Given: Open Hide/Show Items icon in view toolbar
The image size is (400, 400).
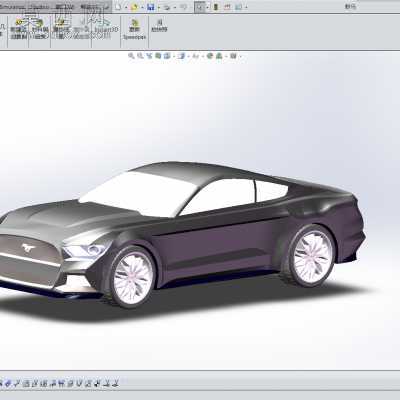Looking at the screenshot, I should 196,56.
